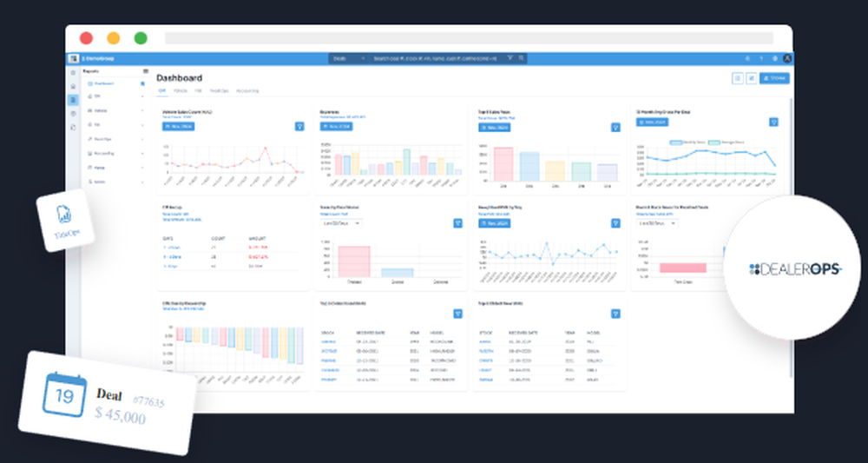Screen dimensions: 868x463
Task: Click Nov 2024 button on New/Used by Day card
Action: point(495,223)
